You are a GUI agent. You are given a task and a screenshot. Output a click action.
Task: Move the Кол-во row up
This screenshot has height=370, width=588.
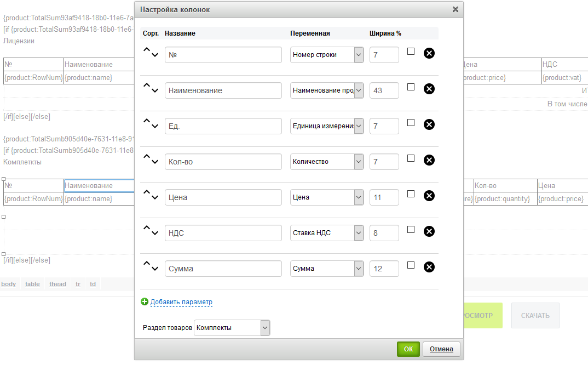(x=147, y=157)
